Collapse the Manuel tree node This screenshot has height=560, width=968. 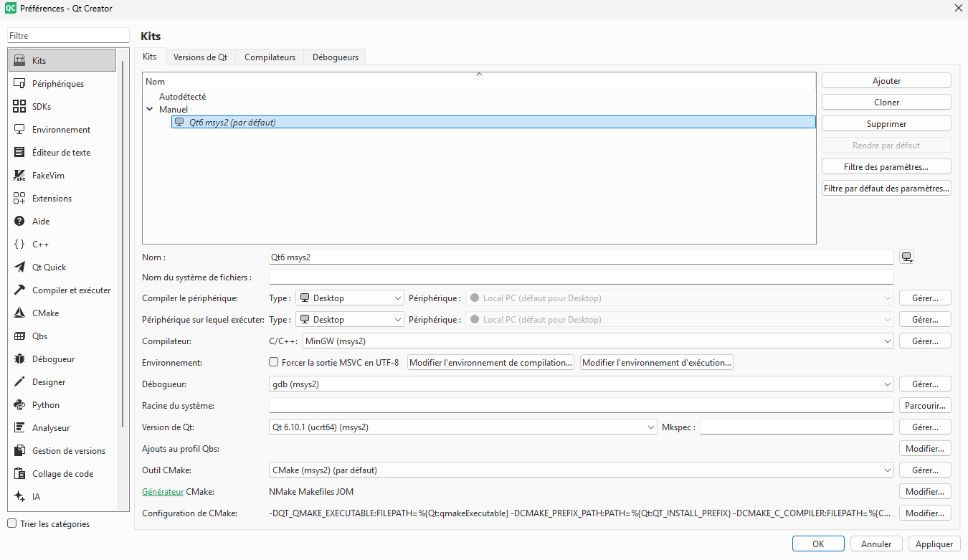[x=150, y=110]
